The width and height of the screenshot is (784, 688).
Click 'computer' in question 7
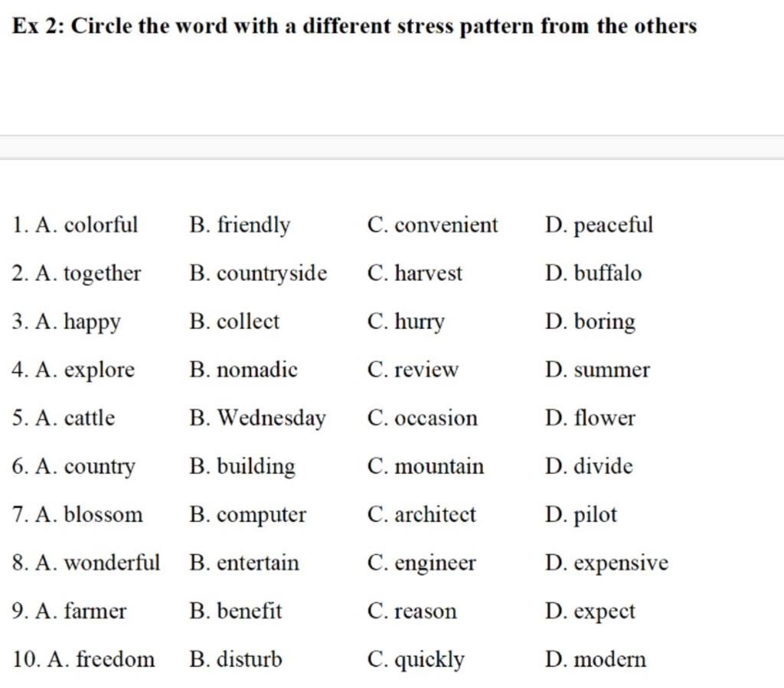[x=262, y=515]
